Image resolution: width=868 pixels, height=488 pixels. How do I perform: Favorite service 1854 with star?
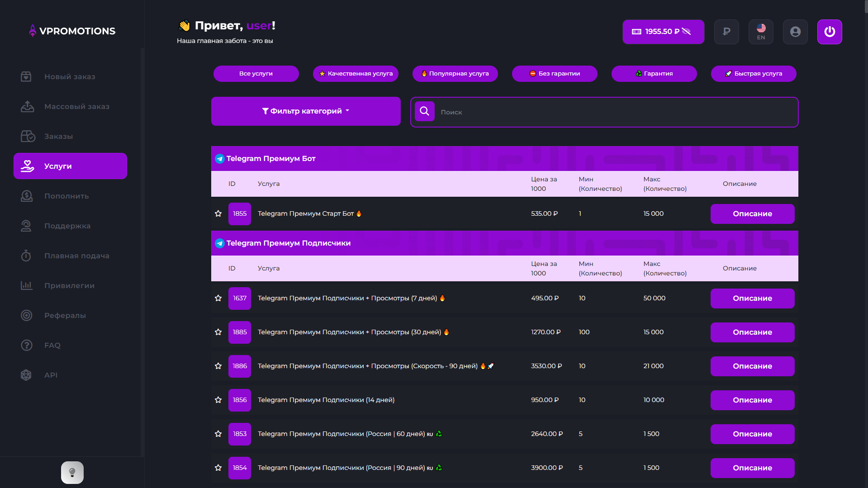[x=218, y=468]
